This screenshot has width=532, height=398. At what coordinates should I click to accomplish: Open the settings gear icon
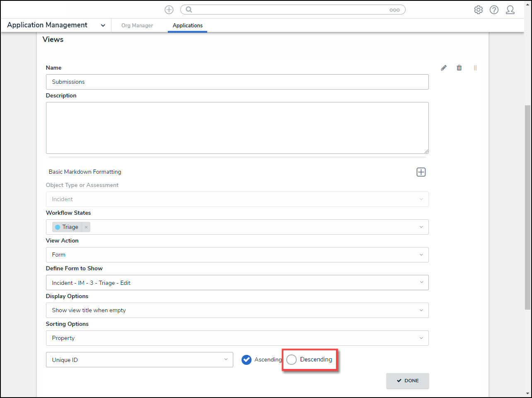[x=478, y=10]
